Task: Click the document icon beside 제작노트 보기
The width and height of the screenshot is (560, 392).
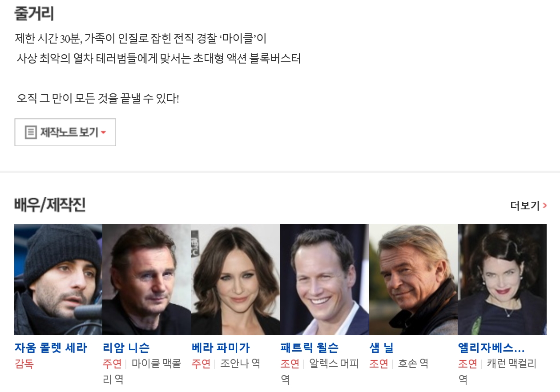Action: (x=31, y=132)
